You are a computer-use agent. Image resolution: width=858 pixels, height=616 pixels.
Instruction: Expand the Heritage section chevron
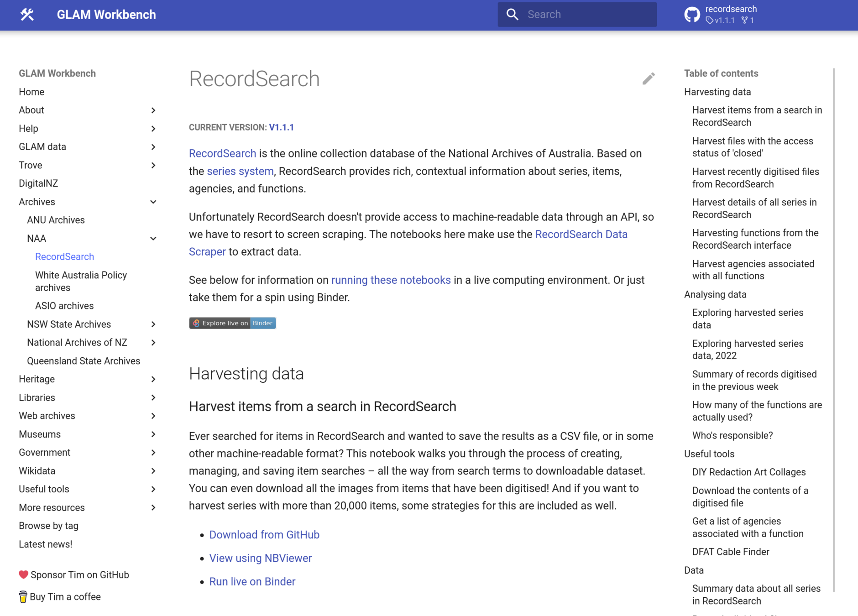click(153, 379)
